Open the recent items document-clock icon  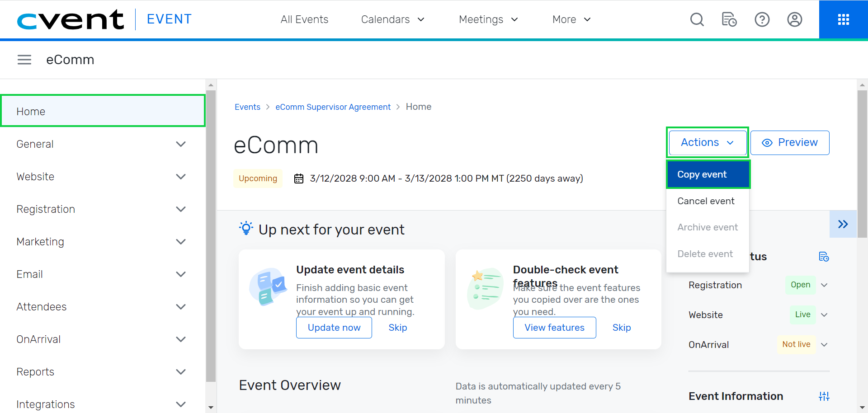tap(729, 19)
